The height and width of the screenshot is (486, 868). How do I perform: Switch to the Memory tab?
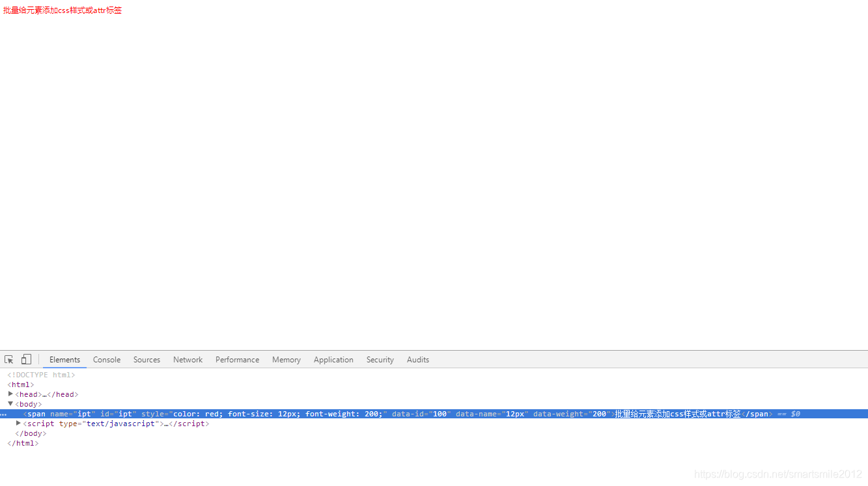click(x=287, y=360)
